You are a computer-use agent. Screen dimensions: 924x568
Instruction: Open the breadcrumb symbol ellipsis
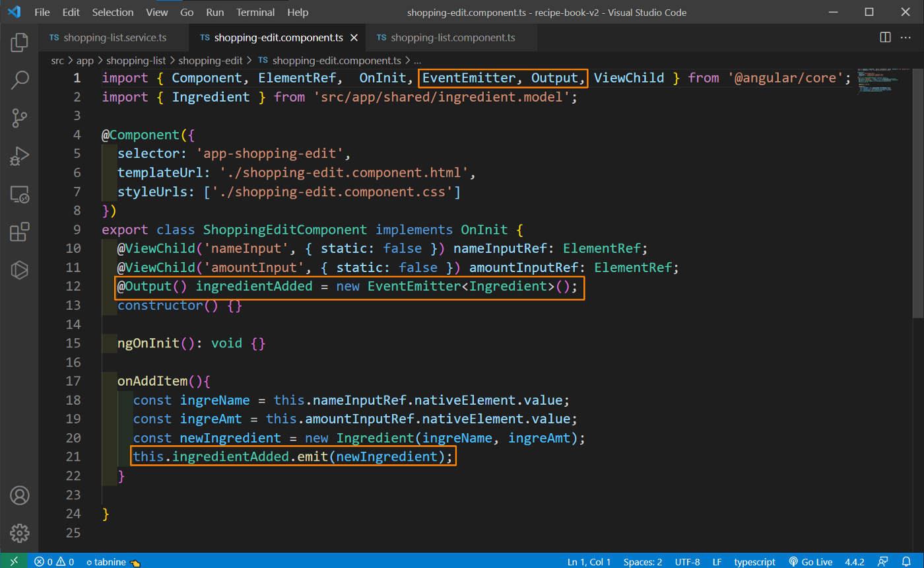point(417,60)
